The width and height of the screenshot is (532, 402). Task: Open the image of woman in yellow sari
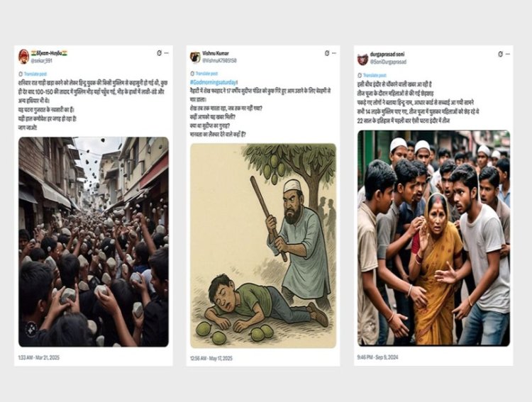(x=433, y=238)
